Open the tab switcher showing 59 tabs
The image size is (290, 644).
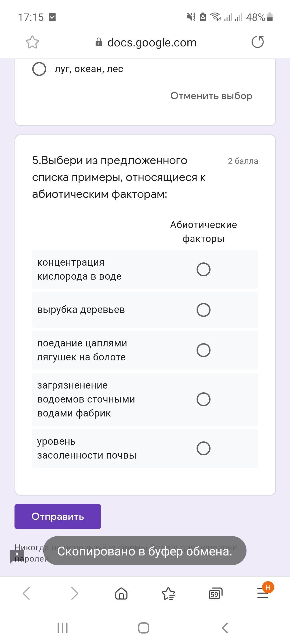point(215,593)
